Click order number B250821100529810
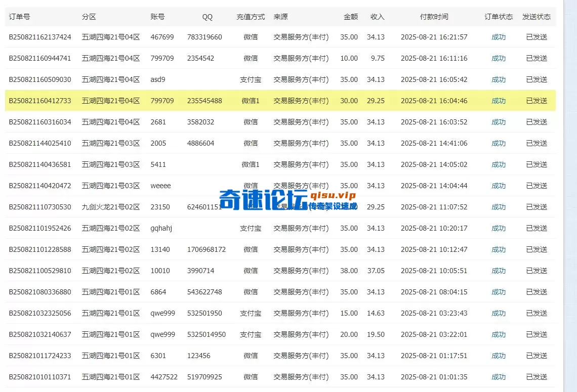This screenshot has height=392, width=577. pos(40,271)
